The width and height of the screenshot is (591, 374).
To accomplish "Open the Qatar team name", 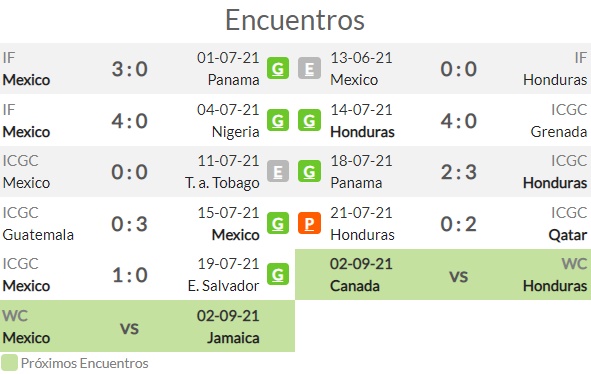I will point(568,235).
